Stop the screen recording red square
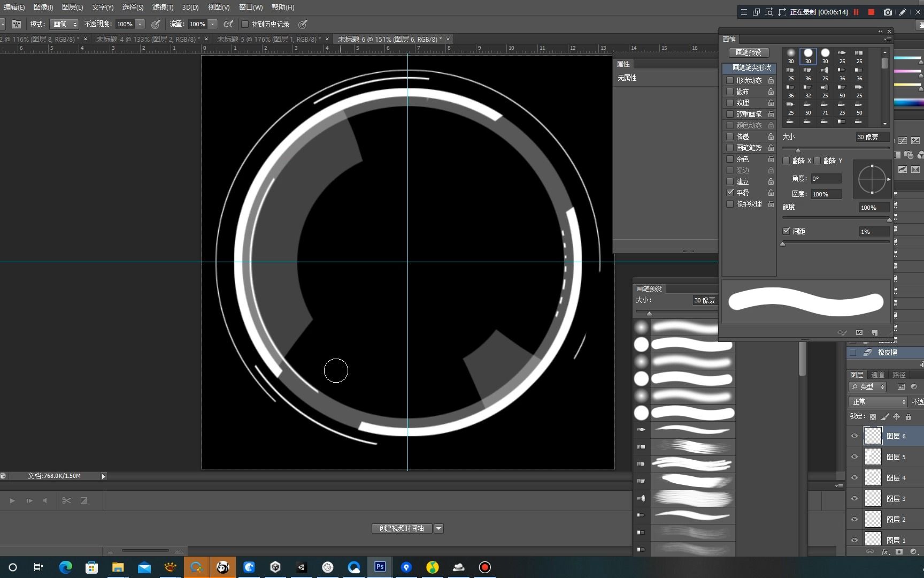The width and height of the screenshot is (924, 578). 871,12
